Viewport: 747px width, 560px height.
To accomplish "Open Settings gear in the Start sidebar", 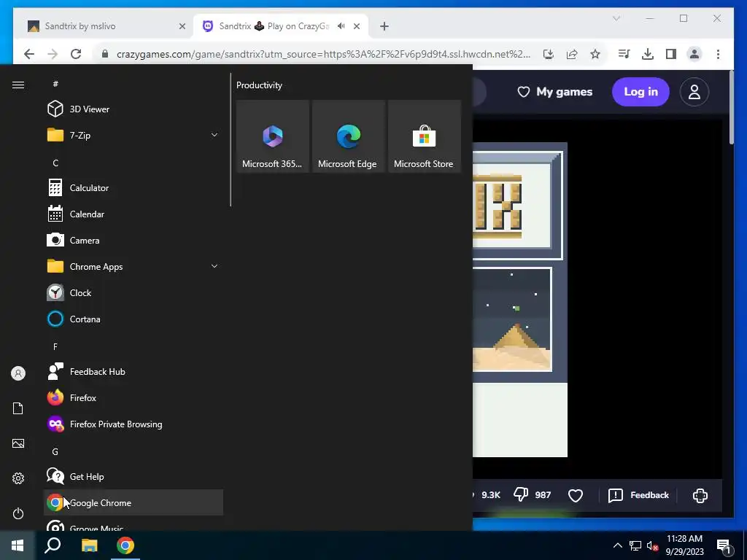I will coord(18,478).
